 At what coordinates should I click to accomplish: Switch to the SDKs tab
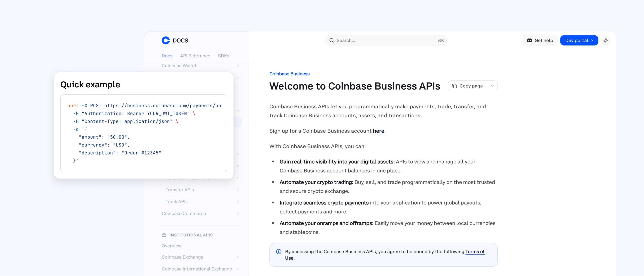(223, 56)
